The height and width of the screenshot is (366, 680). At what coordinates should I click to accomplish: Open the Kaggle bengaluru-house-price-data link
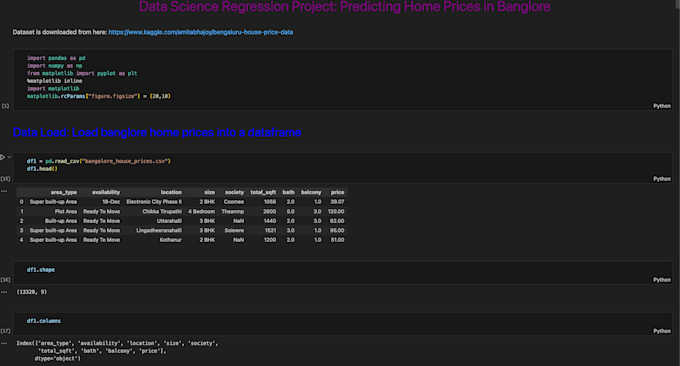201,32
